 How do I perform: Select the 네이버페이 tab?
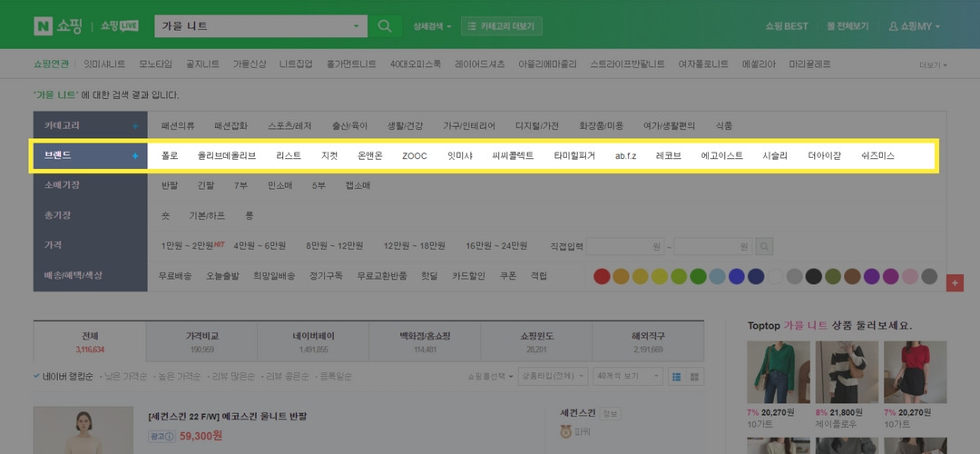pyautogui.click(x=313, y=341)
